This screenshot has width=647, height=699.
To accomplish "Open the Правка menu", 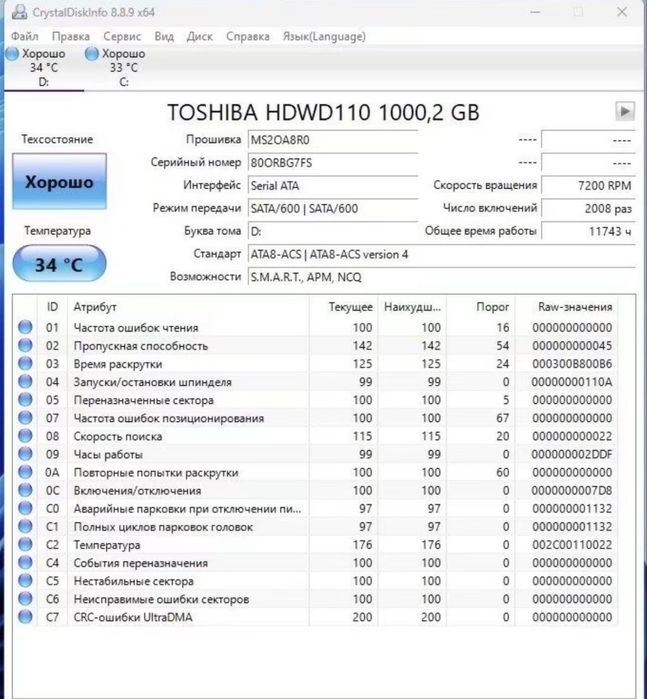I will pos(71,36).
